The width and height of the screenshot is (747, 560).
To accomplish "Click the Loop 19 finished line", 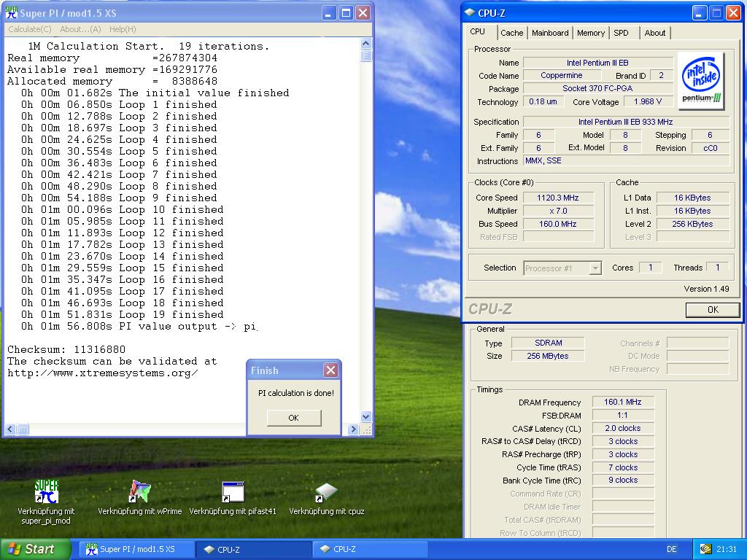I will pos(123,315).
